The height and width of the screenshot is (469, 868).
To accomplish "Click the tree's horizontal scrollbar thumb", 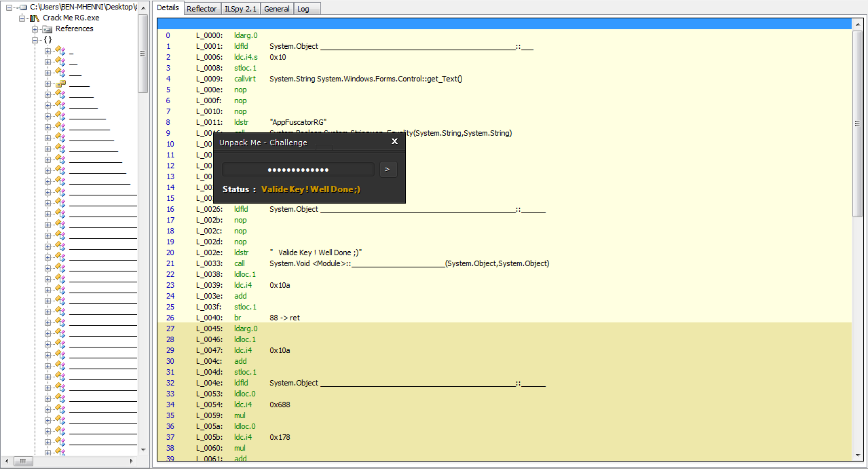I will (22, 461).
